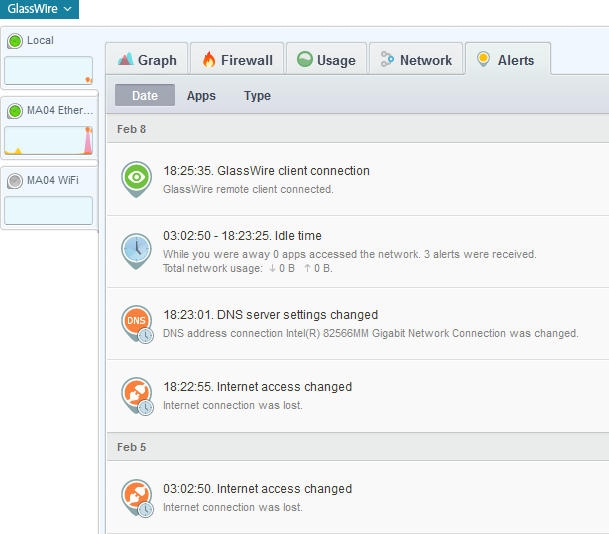Click the MA04 Ethernet green status icon

click(15, 111)
